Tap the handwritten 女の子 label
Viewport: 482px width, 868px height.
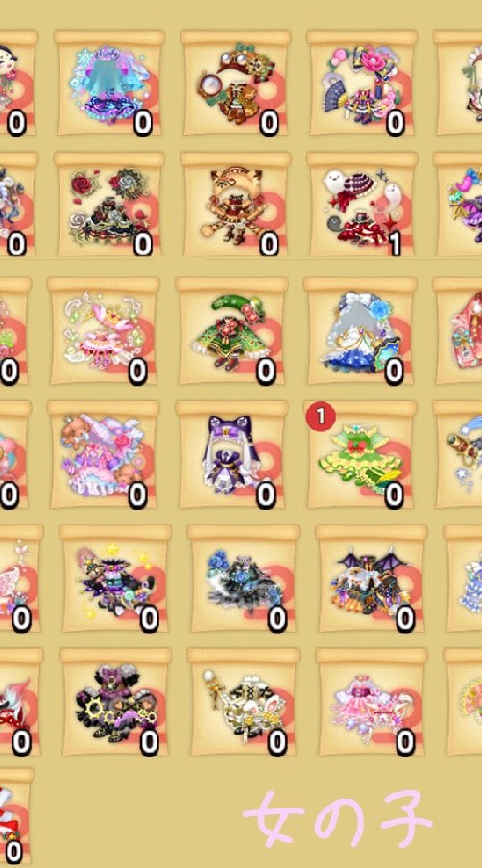tap(338, 819)
